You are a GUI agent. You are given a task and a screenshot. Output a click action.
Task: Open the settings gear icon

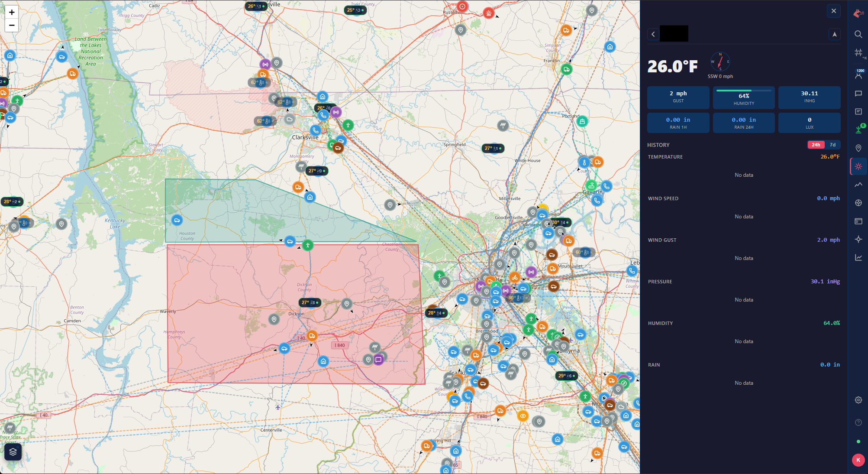pos(858,400)
